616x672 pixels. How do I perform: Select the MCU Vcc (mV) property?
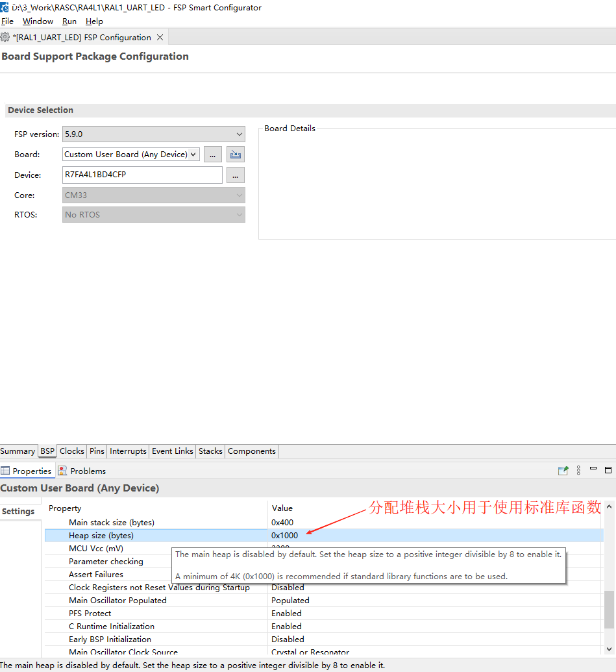(x=96, y=549)
